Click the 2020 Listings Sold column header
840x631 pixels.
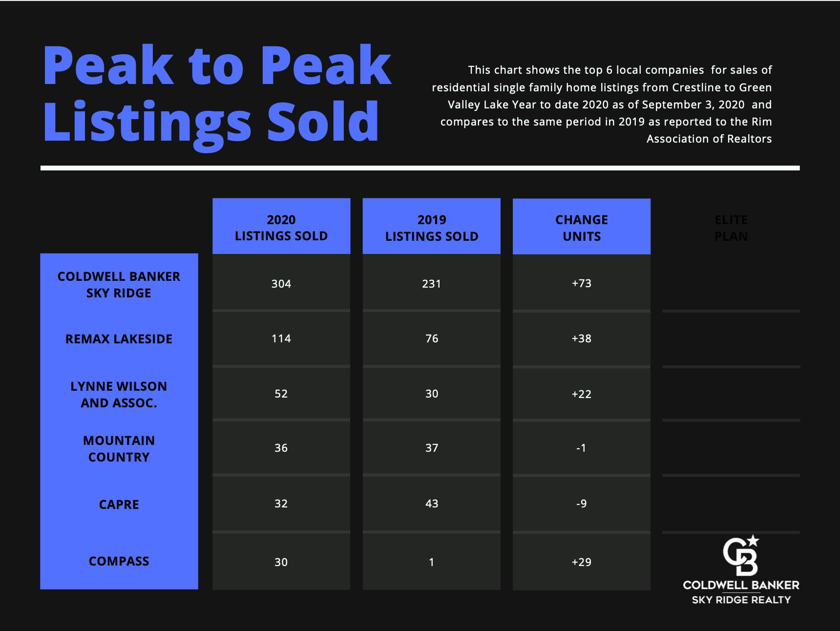pos(281,228)
